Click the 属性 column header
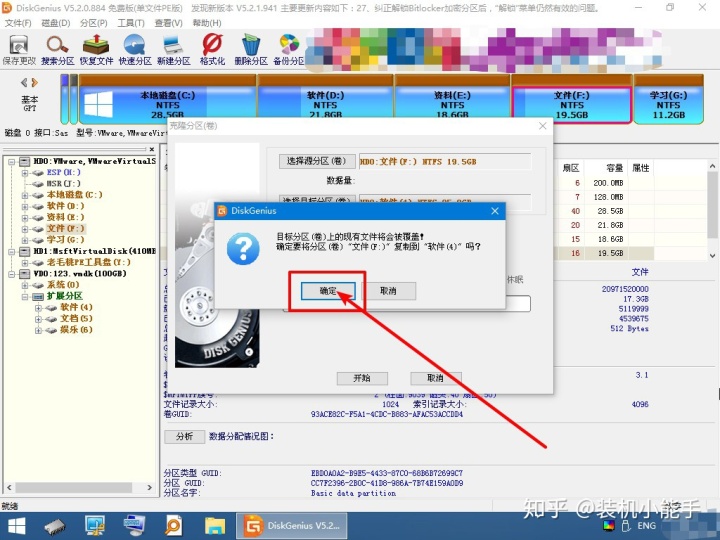The width and height of the screenshot is (720, 540). click(641, 168)
